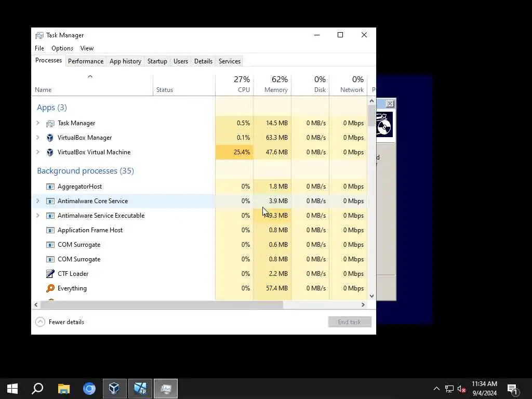Switch to the App history tab

pos(125,61)
